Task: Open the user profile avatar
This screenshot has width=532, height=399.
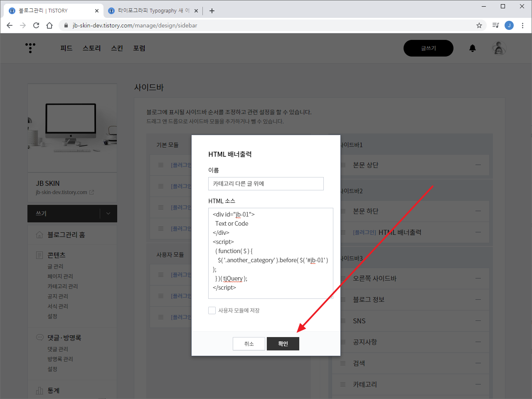Action: (499, 48)
